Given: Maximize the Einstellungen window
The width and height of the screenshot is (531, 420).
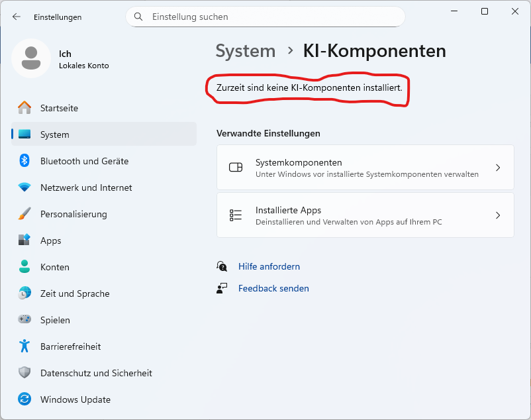Looking at the screenshot, I should coord(485,11).
